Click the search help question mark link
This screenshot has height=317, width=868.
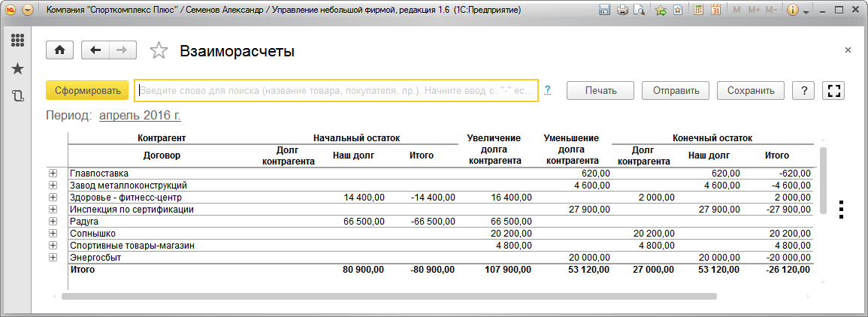coord(548,90)
